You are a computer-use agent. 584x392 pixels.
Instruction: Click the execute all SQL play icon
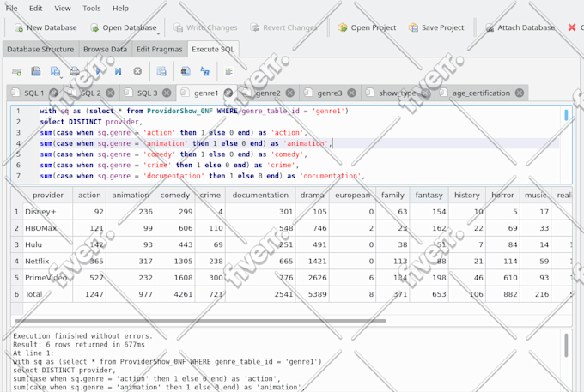tap(98, 71)
